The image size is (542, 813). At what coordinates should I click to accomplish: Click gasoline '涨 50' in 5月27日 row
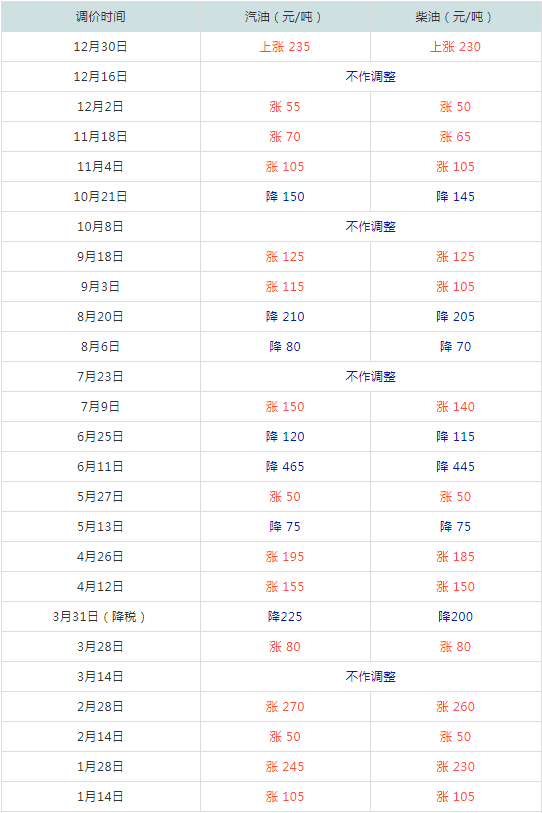tap(285, 497)
